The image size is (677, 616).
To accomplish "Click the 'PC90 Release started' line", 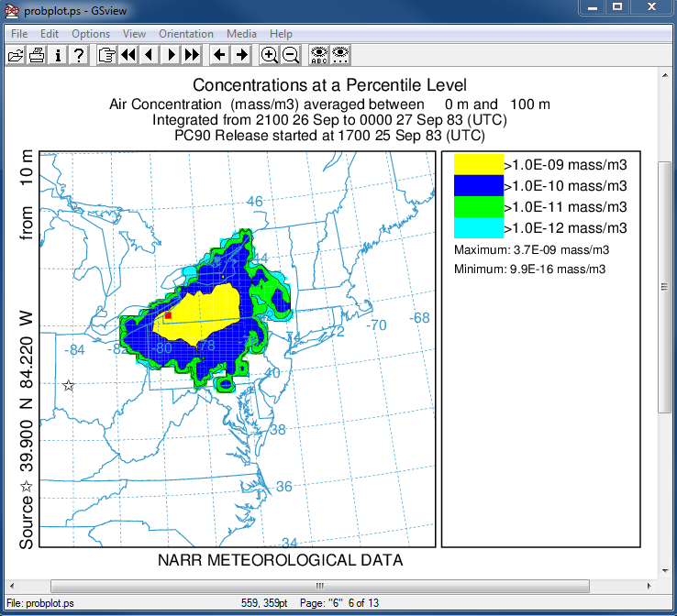I will (x=330, y=136).
